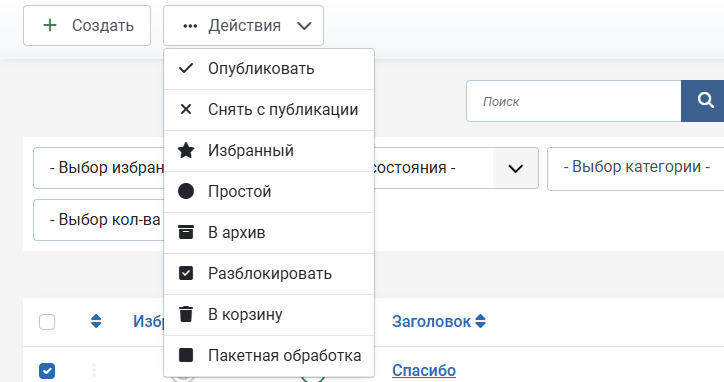Toggle the select-all checkbox in table header
The height and width of the screenshot is (382, 724).
point(47,322)
